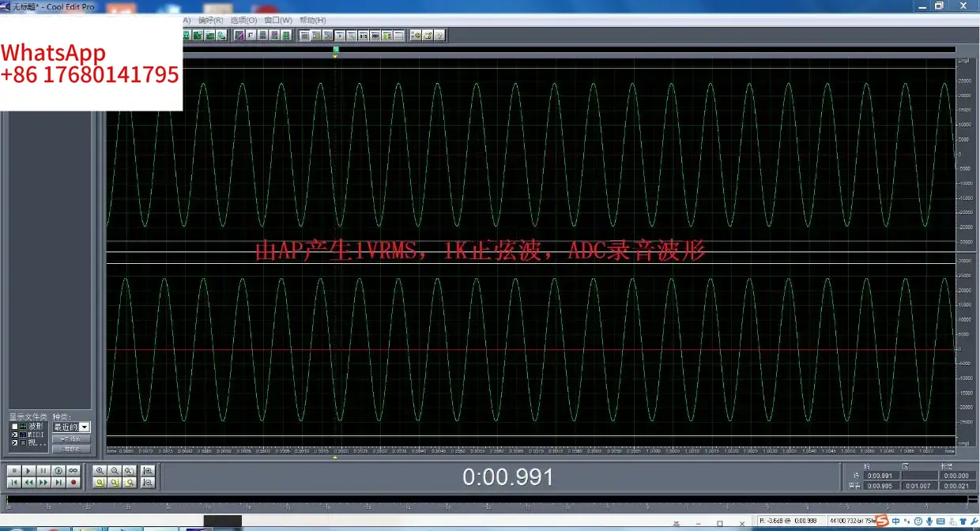Screen dimensions: 980x531
Task: Click the help question mark toolbar icon
Action: tap(439, 36)
